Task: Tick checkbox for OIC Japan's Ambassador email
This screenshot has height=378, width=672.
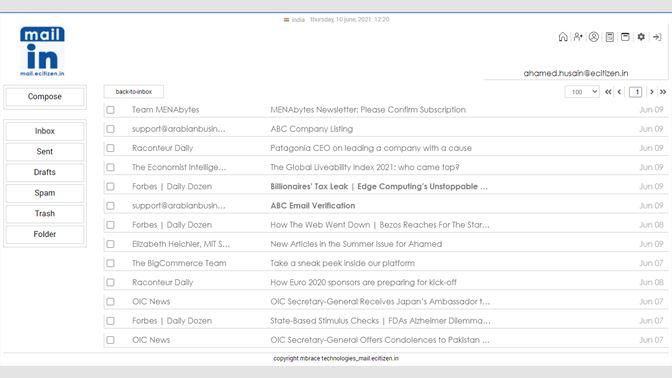Action: [x=111, y=302]
